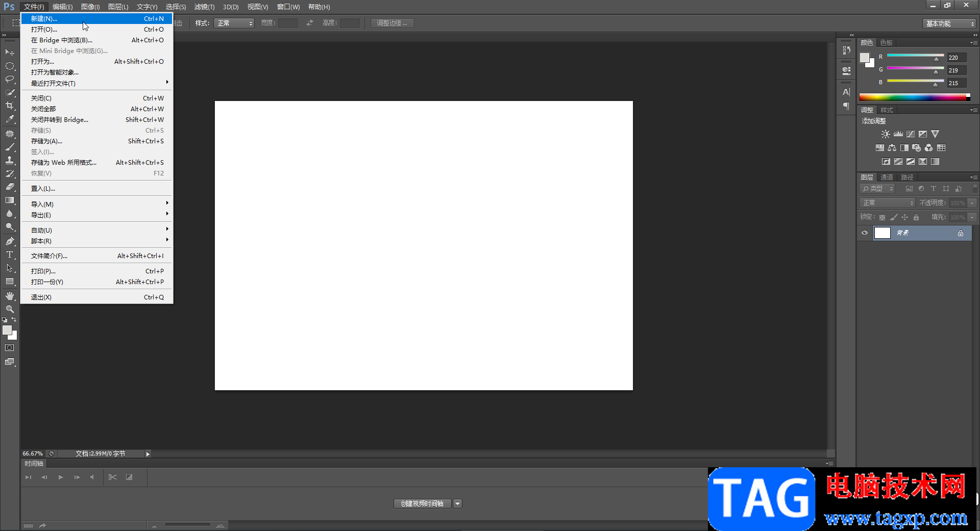The image size is (980, 531).
Task: Add a Levels adjustment
Action: (898, 134)
